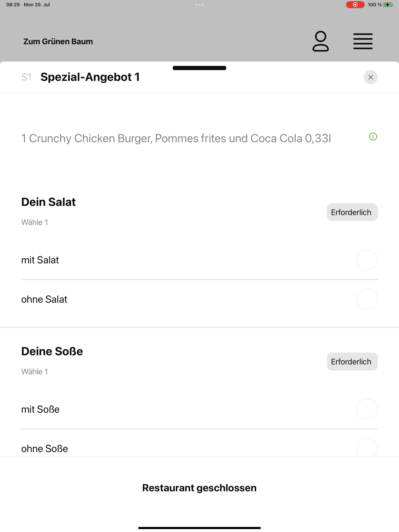This screenshot has width=399, height=532.
Task: Close the Spezial-Angebot 1 sheet
Action: (371, 77)
